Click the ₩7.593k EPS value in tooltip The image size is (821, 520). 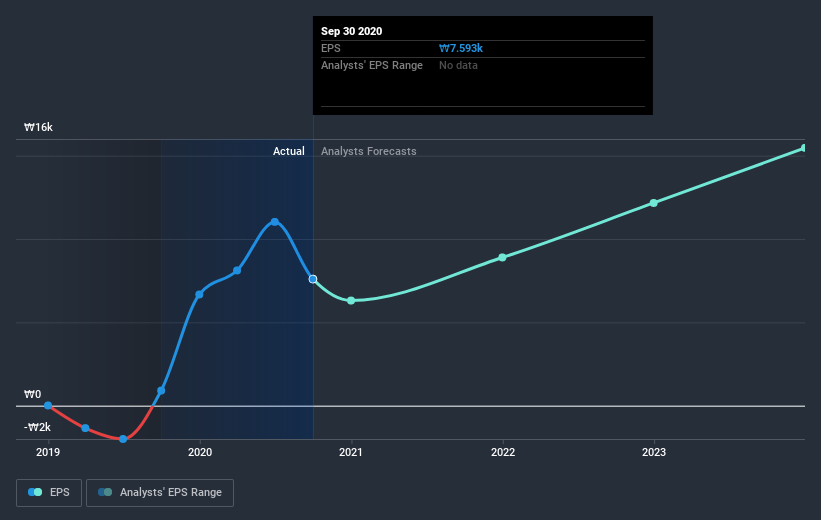tap(461, 48)
